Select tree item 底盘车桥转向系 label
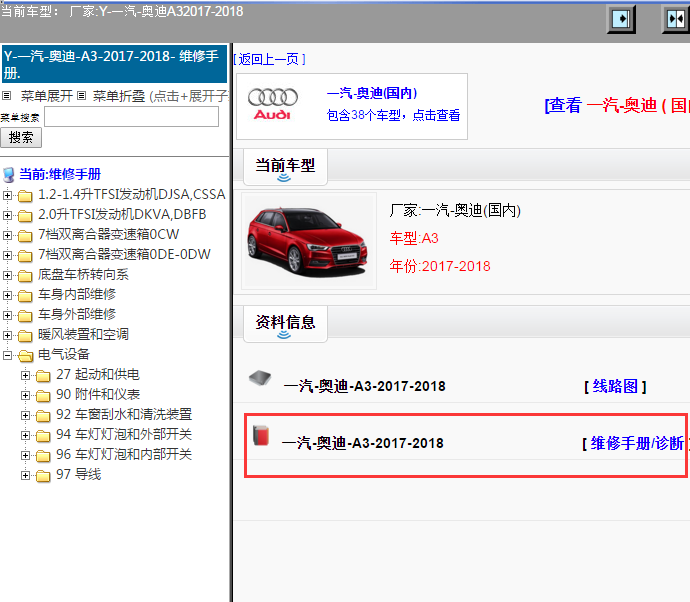Viewport: 690px width, 602px height. (83, 275)
